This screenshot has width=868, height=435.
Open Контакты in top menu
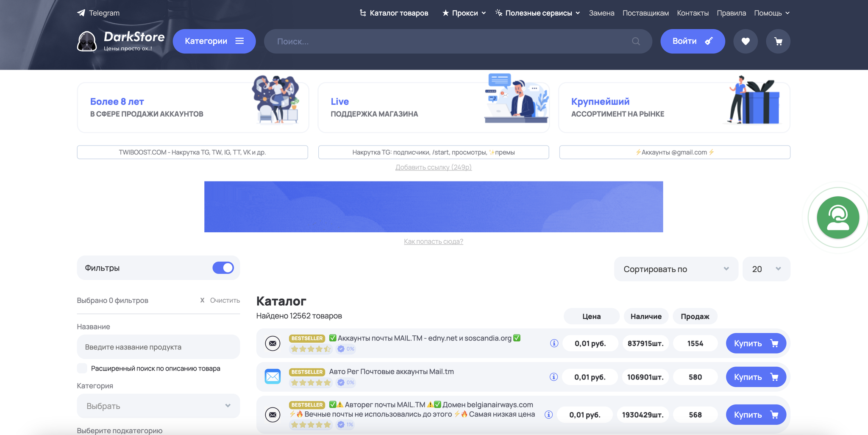(x=693, y=13)
